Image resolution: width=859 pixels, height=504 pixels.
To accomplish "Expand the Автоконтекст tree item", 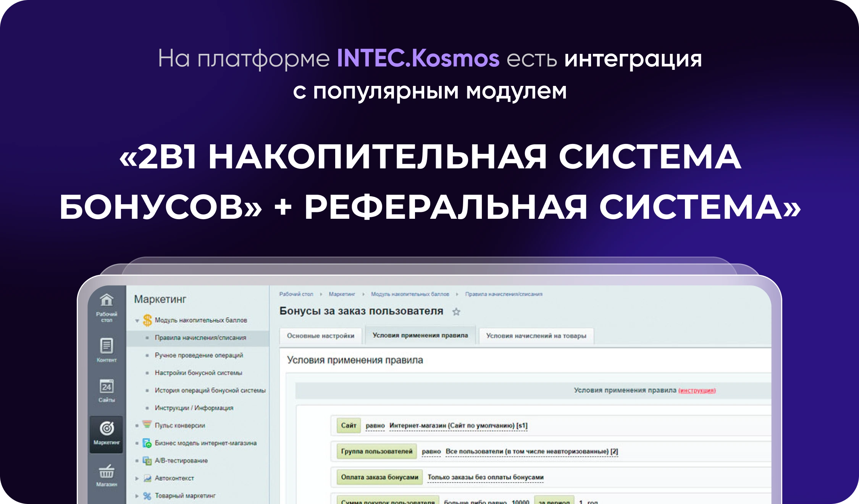I will [138, 478].
